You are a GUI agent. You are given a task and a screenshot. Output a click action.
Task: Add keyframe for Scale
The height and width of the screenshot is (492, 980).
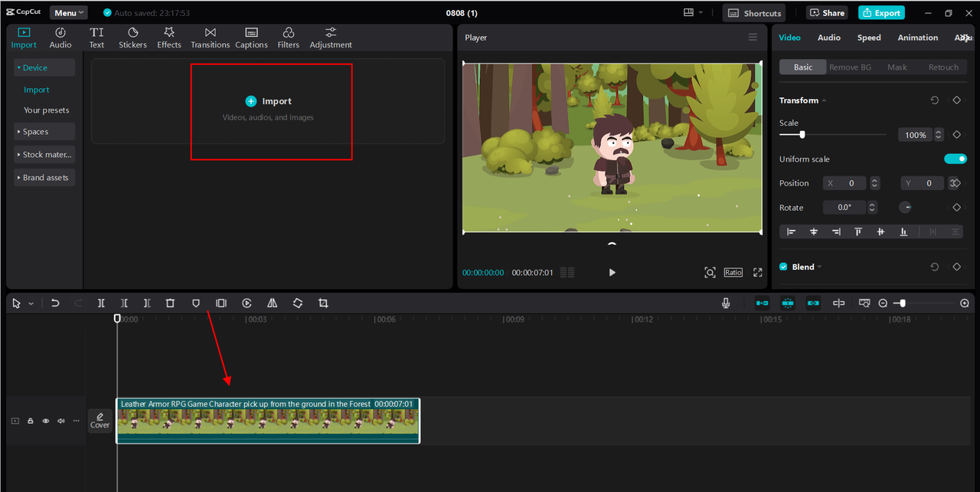click(956, 135)
